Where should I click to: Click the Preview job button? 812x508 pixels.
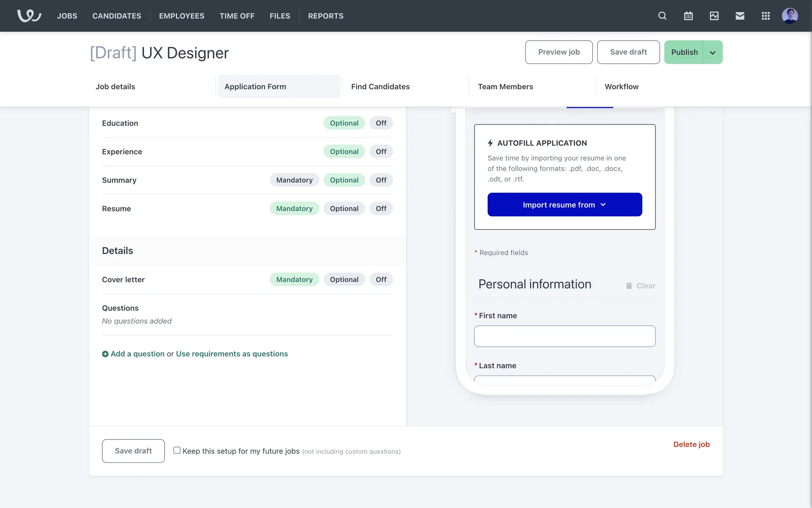(559, 52)
